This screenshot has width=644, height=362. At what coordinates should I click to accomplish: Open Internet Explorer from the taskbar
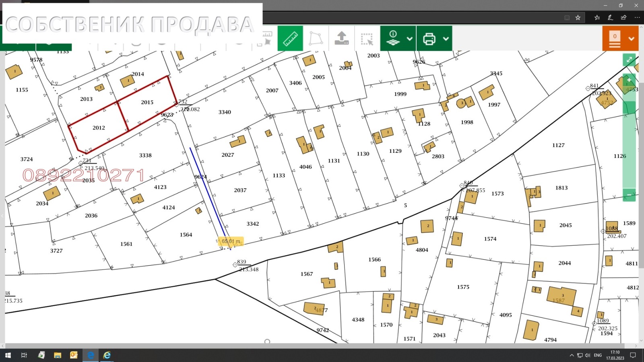[x=107, y=355]
